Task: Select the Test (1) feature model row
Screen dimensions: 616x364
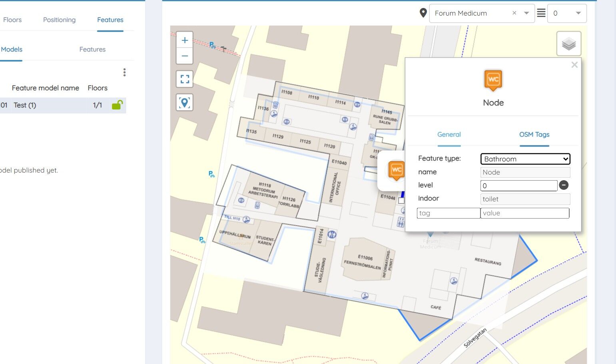Action: point(63,105)
